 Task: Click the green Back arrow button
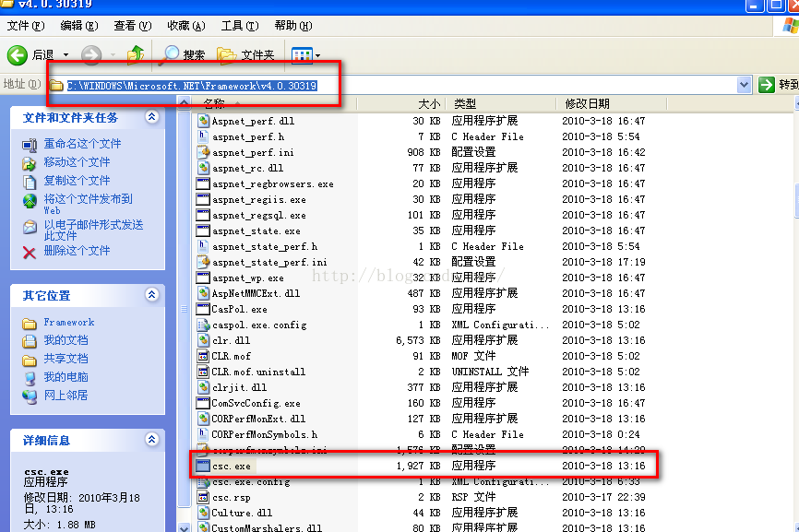(18, 55)
